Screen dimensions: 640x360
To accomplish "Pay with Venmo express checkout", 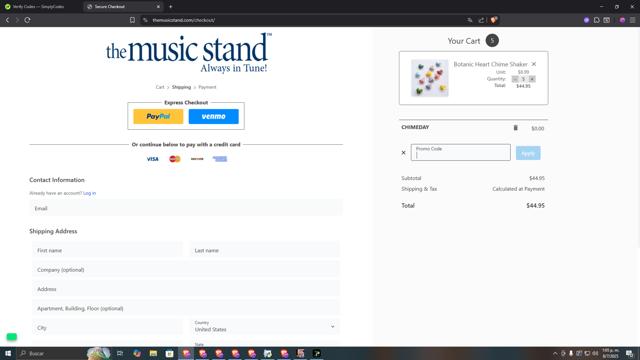I will (x=213, y=116).
